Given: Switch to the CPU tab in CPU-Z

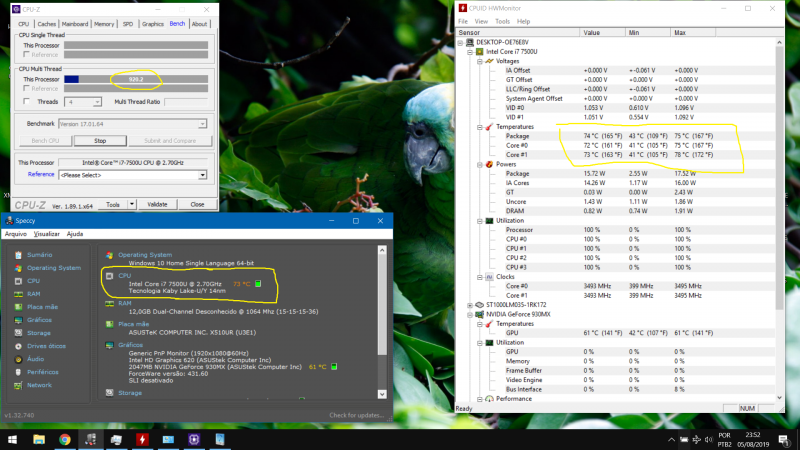Looking at the screenshot, I should tap(23, 24).
